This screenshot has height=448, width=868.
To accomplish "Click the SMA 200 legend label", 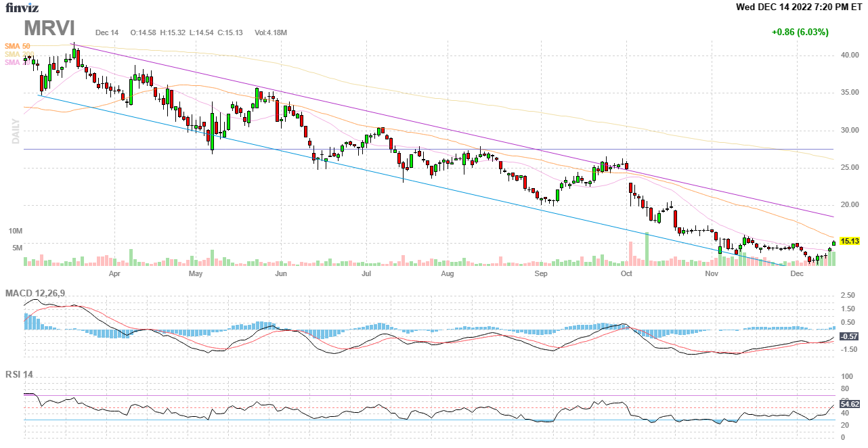I will [18, 54].
